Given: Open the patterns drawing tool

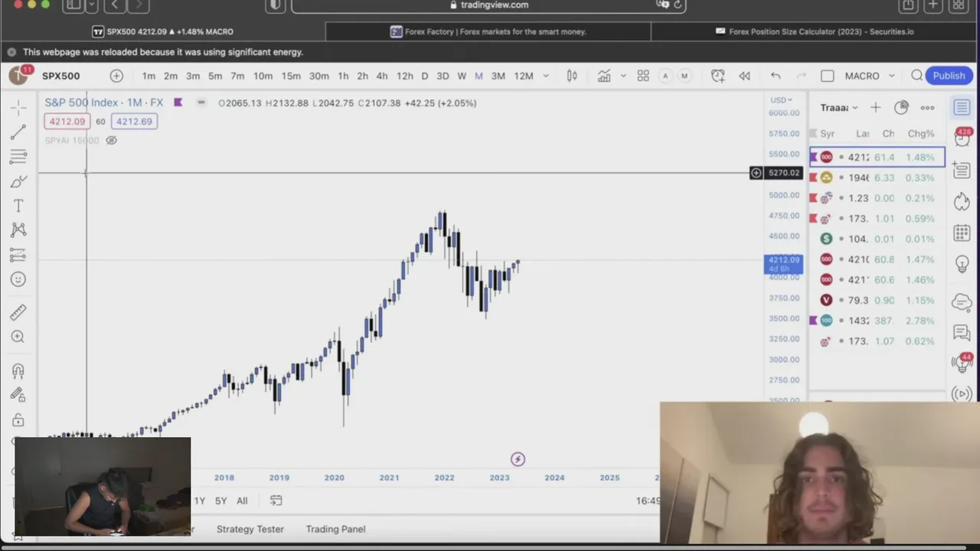Looking at the screenshot, I should (x=18, y=230).
